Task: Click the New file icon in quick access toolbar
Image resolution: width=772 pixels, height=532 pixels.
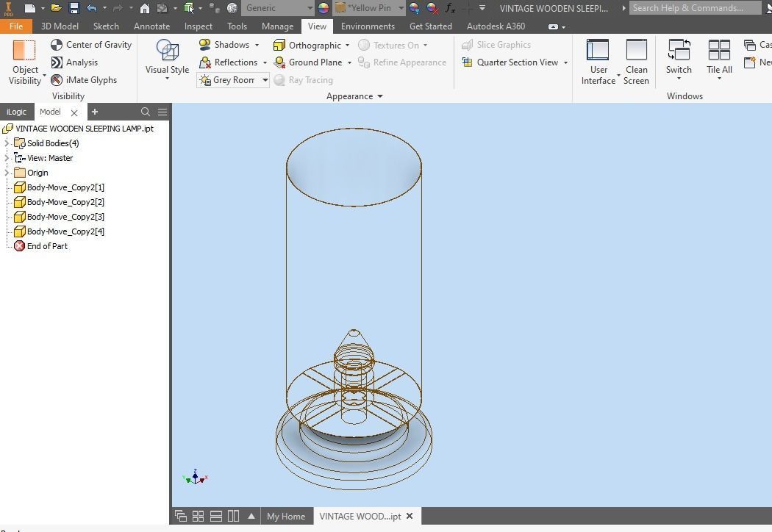Action: 30,8
